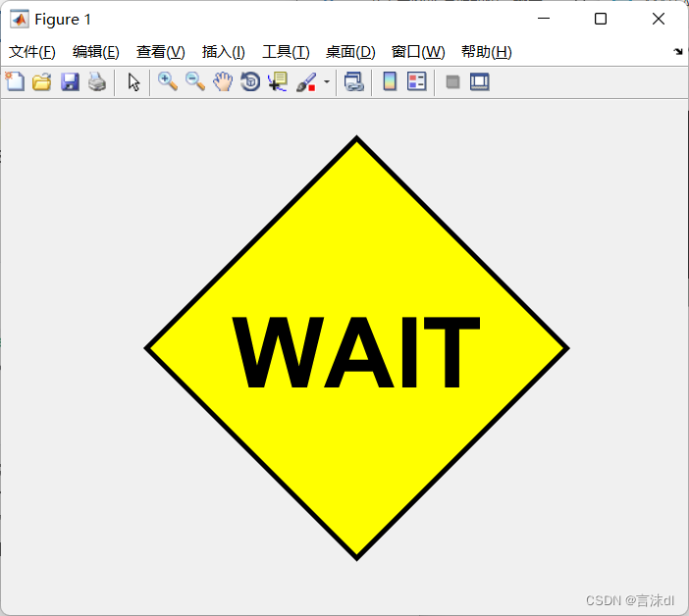Select the Data Cursor tool
689x616 pixels.
tap(278, 81)
